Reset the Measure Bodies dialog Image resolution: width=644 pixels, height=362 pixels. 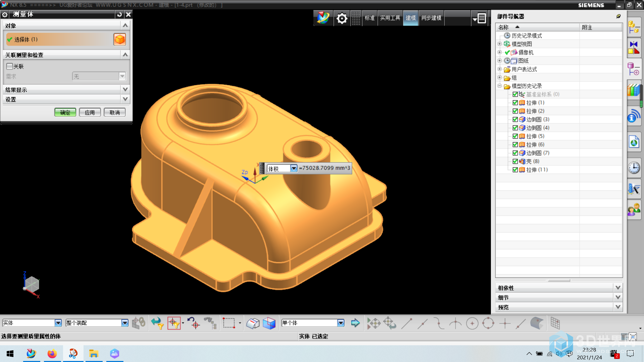tap(119, 14)
